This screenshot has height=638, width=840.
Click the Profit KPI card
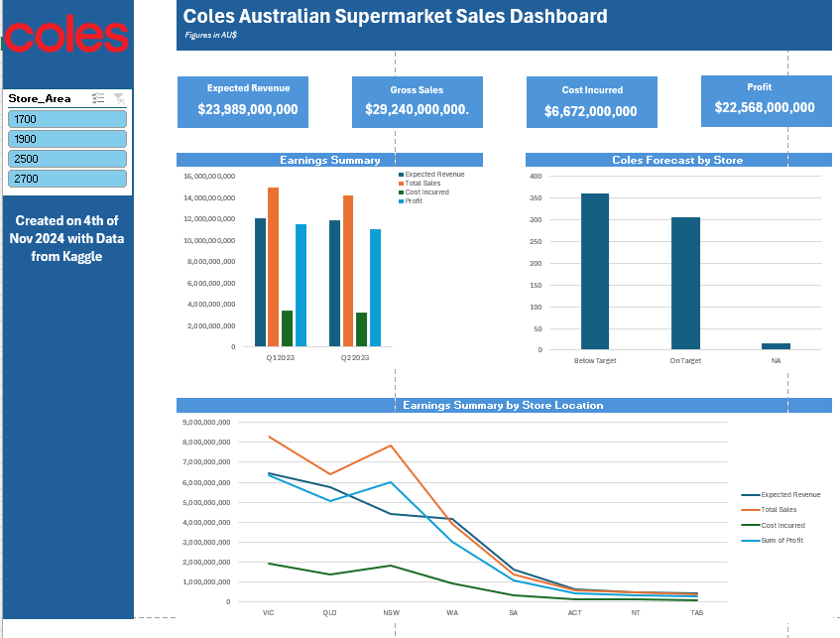point(766,99)
